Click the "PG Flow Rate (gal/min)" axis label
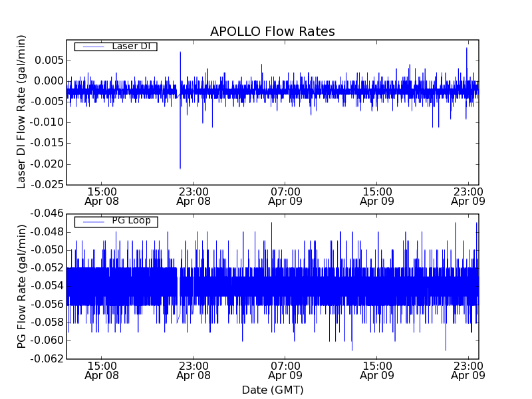 [x=21, y=287]
